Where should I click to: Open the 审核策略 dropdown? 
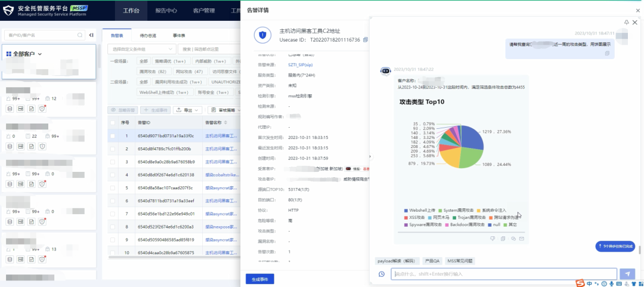[224, 110]
